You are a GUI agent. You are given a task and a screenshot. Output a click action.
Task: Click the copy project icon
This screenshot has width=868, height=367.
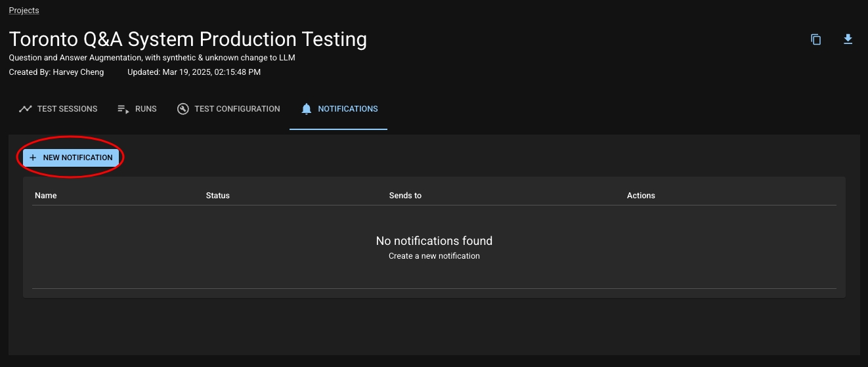pos(815,39)
